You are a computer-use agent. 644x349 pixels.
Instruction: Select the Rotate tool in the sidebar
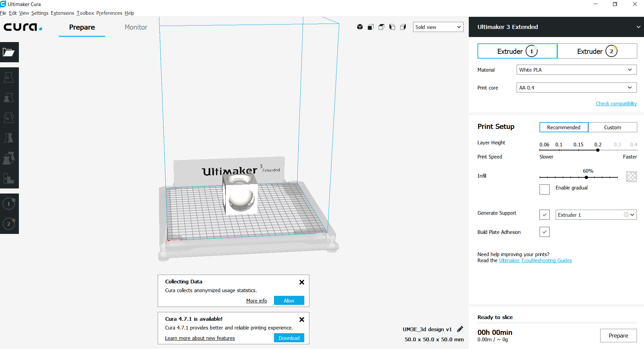(9, 118)
